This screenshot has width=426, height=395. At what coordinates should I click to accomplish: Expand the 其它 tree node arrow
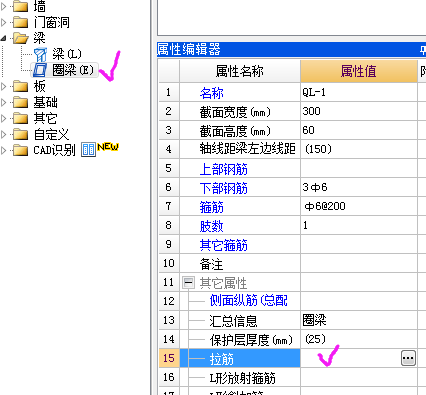coord(3,118)
